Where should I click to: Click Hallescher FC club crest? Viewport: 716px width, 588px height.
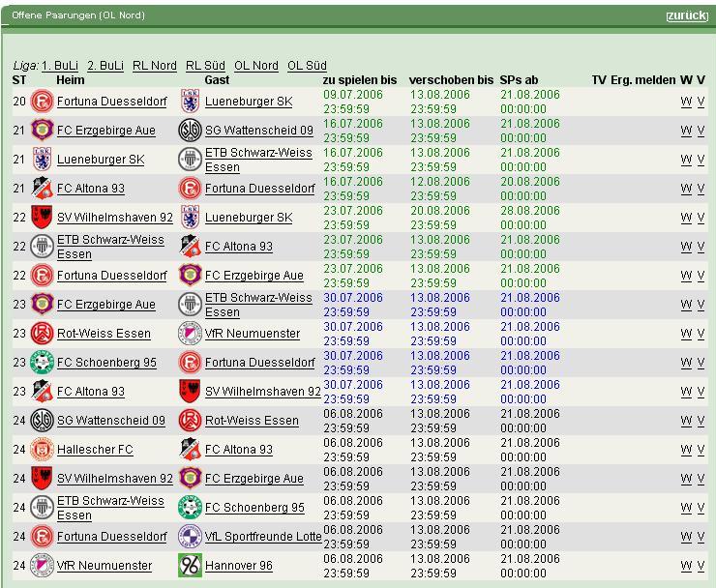coord(42,449)
